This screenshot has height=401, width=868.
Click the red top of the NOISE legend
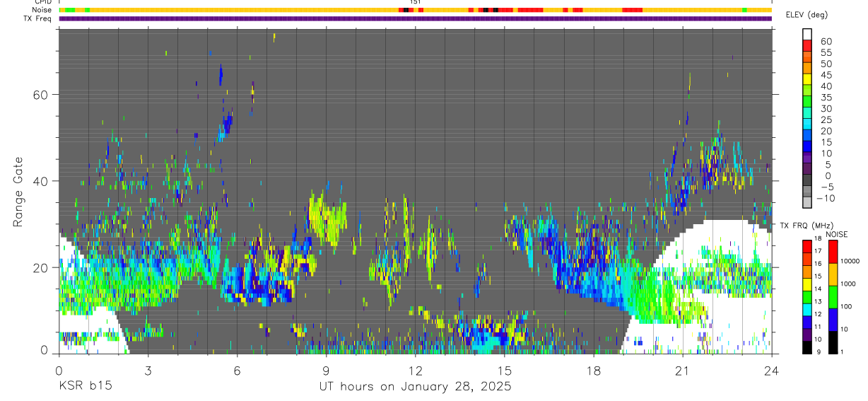coord(833,252)
